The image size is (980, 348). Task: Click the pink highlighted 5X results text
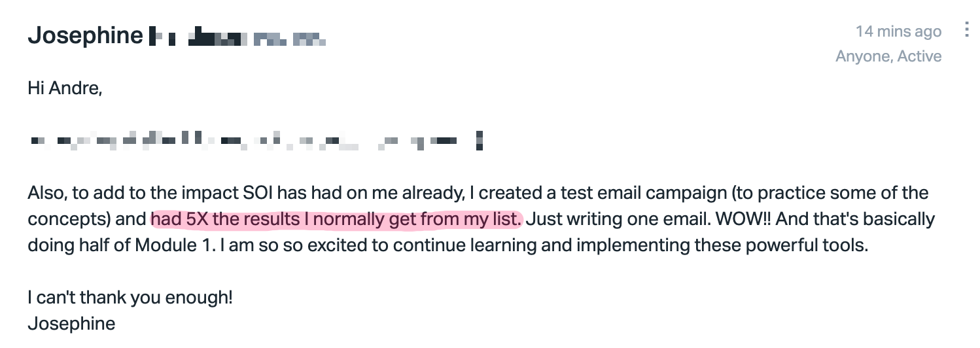(x=336, y=218)
